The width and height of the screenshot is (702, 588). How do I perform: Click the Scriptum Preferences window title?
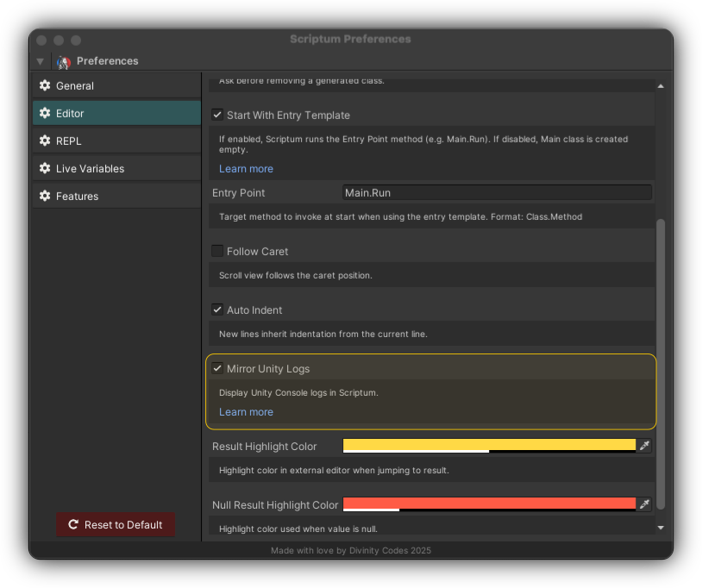point(350,39)
